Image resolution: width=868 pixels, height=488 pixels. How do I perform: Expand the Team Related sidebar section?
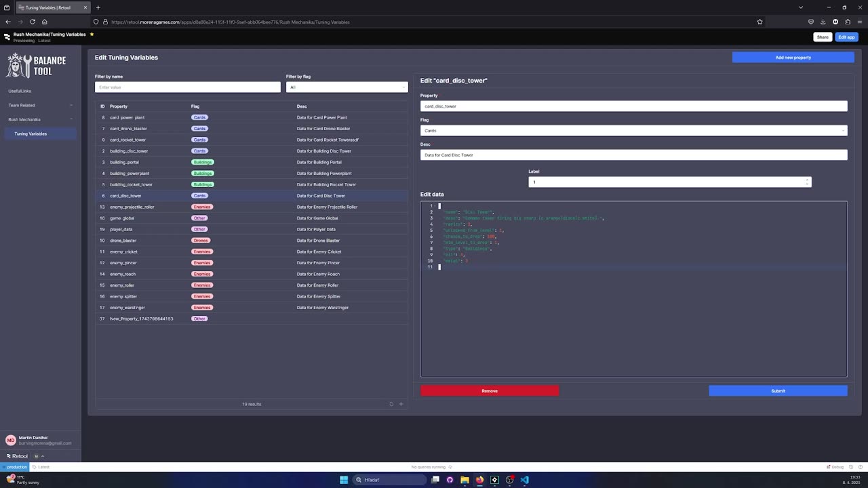(x=39, y=105)
